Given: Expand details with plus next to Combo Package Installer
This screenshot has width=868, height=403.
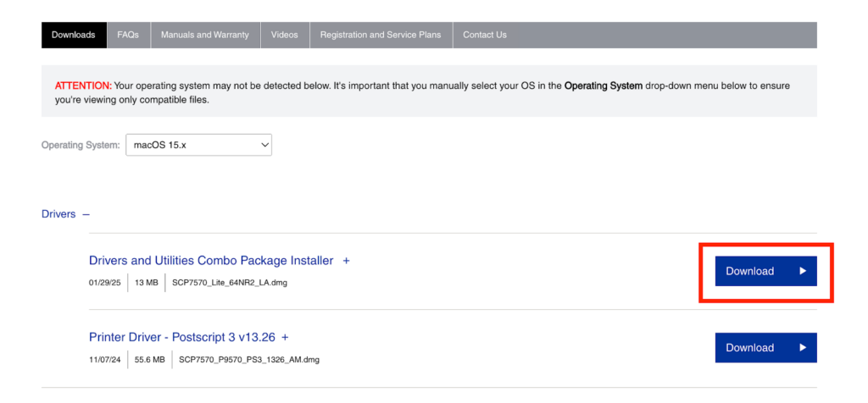Looking at the screenshot, I should [x=346, y=261].
